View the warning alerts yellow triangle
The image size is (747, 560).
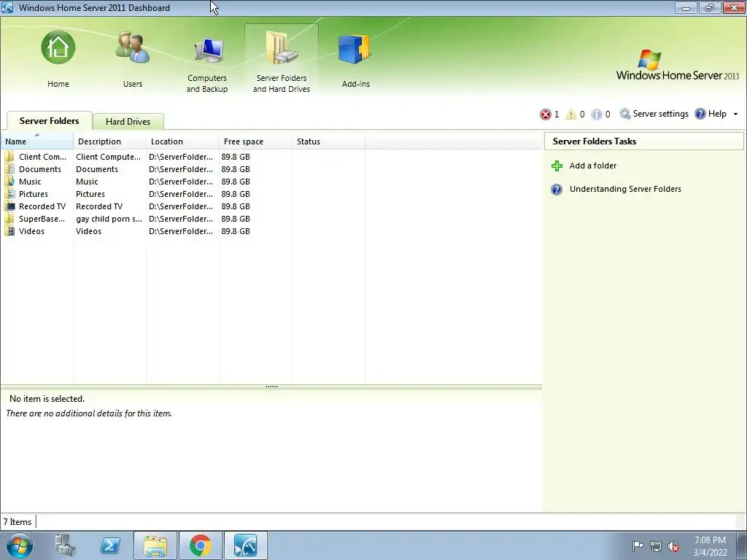point(570,114)
